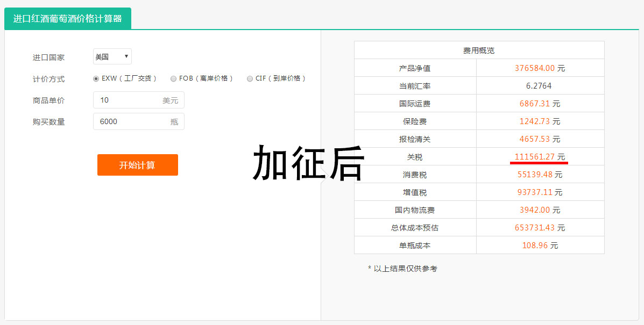Click the 报检清关 fee 4657.53 元
Screen dimensions: 644x325
[540, 139]
